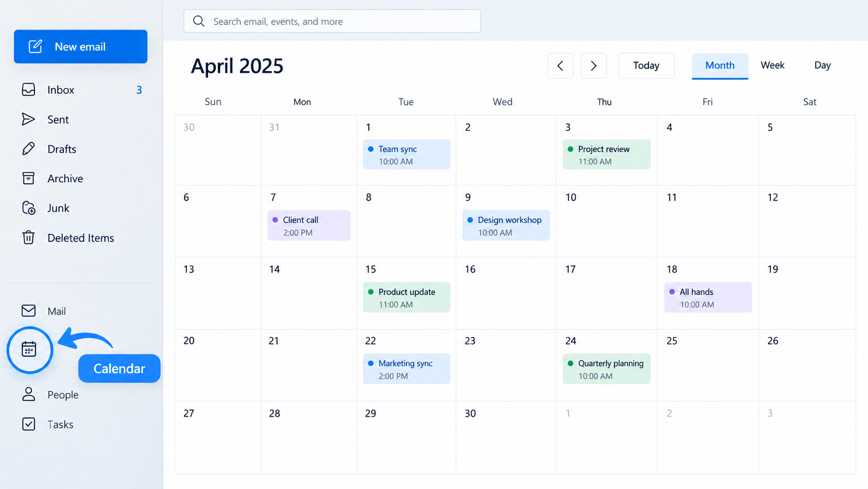Image resolution: width=868 pixels, height=489 pixels.
Task: Click the Deleted Items trash icon
Action: 29,237
